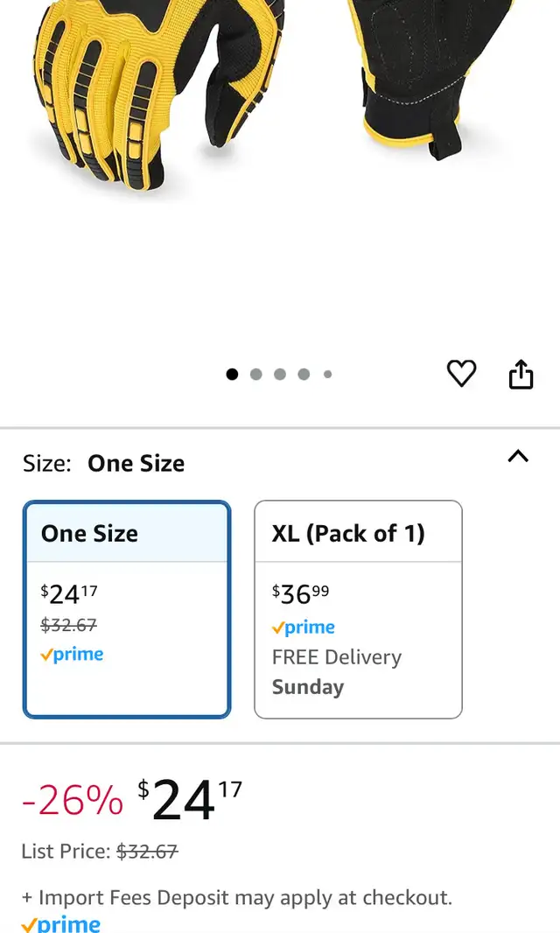Screen dimensions: 560x933
Task: Click the prime logo in XL card
Action: 304,628
